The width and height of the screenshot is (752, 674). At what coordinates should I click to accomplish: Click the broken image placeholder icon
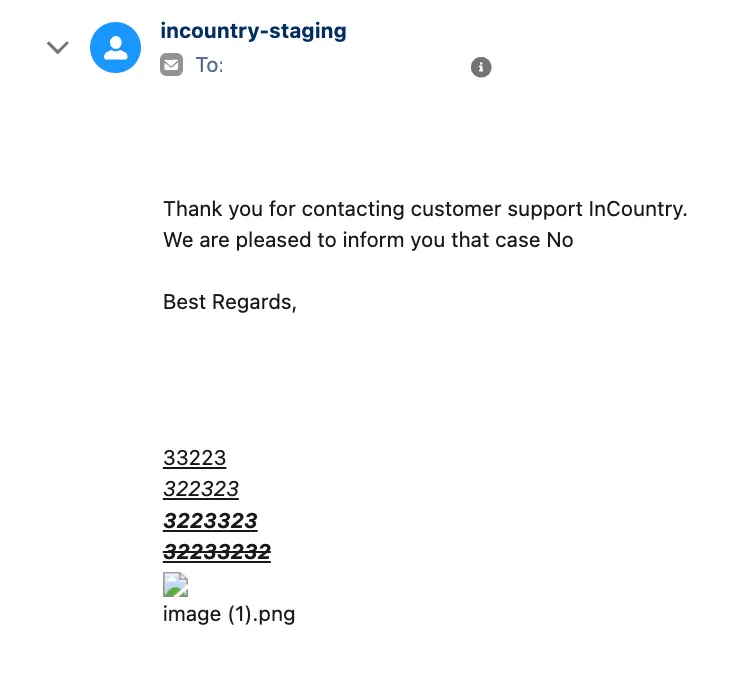[175, 585]
